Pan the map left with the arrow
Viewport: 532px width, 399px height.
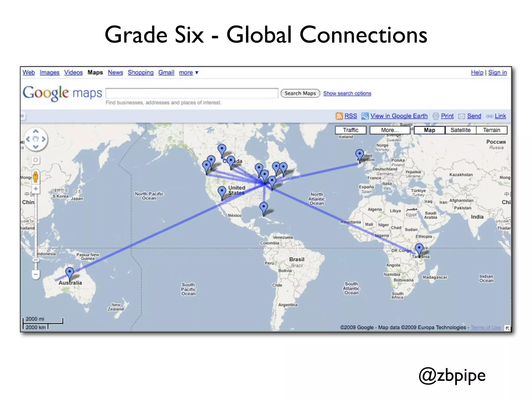point(28,139)
